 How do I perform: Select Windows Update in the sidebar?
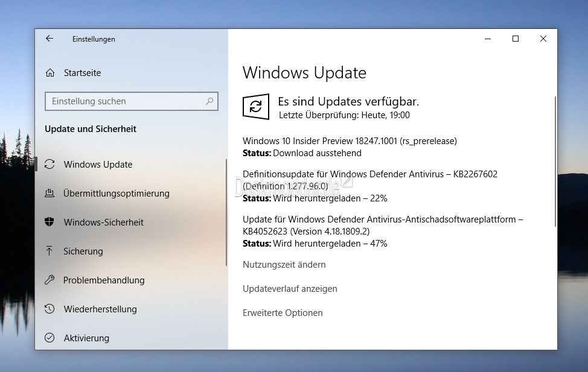pos(98,165)
